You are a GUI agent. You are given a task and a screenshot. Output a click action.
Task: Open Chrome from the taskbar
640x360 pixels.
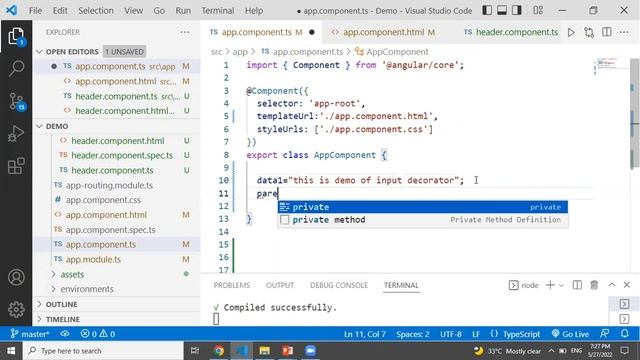(x=218, y=351)
